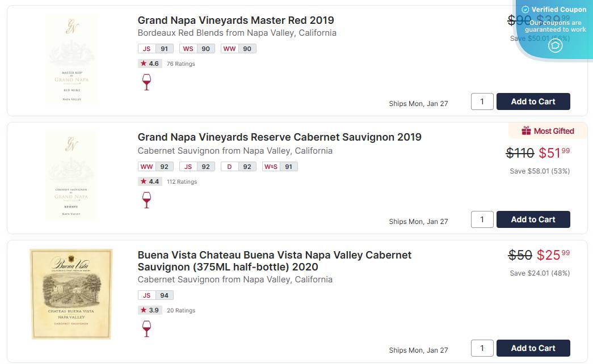This screenshot has height=364, width=593.
Task: Click the JS 94 critic score badge
Action: coord(155,295)
